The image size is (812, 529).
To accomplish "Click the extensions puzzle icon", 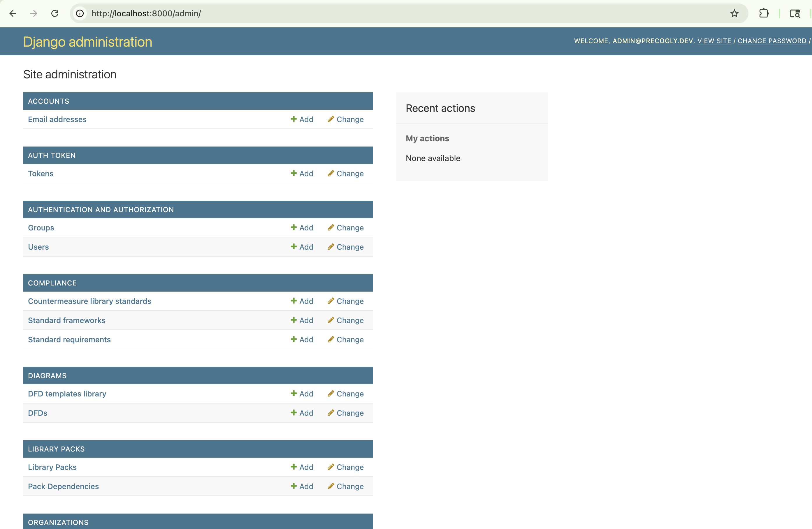I will click(764, 14).
